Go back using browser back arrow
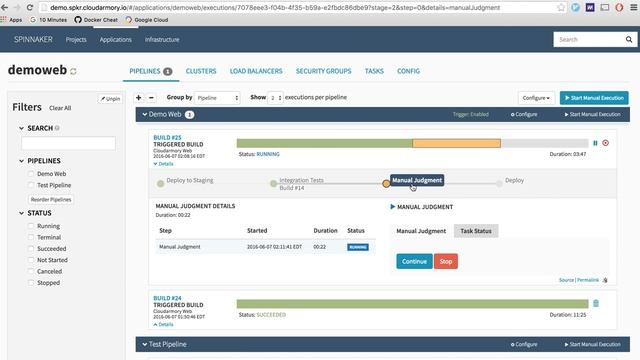The width and height of the screenshot is (640, 360). point(4,7)
